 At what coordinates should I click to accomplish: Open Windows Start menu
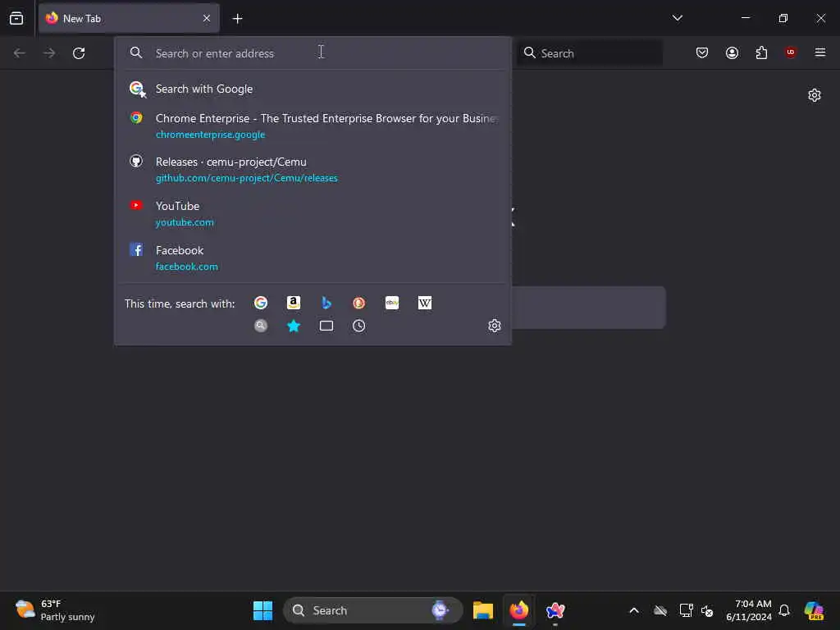coord(262,610)
